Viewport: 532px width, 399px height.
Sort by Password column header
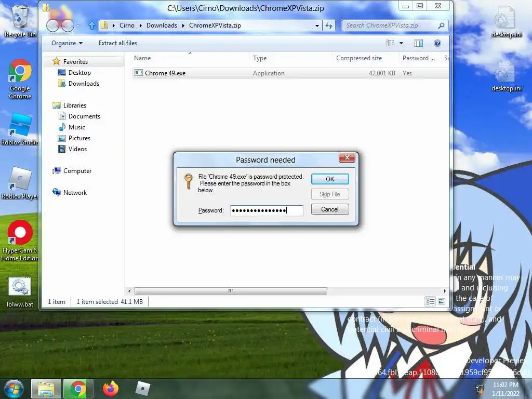[420, 58]
